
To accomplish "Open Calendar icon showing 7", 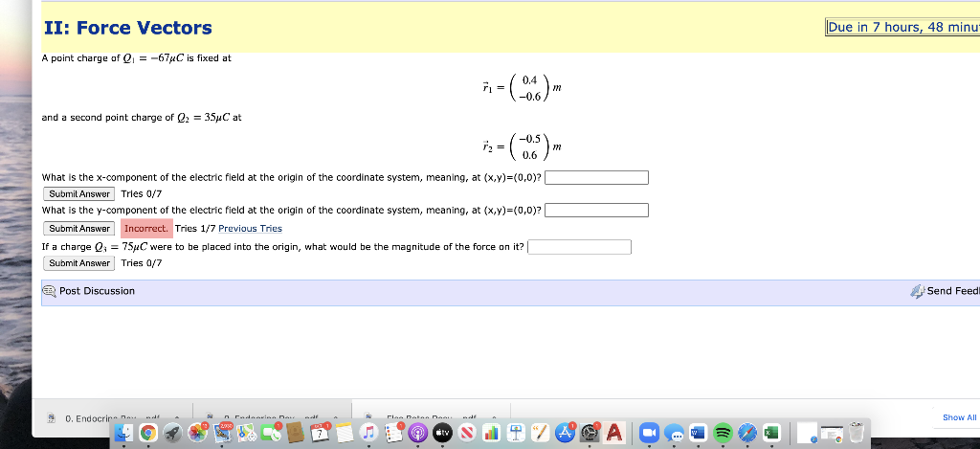I will tap(321, 433).
